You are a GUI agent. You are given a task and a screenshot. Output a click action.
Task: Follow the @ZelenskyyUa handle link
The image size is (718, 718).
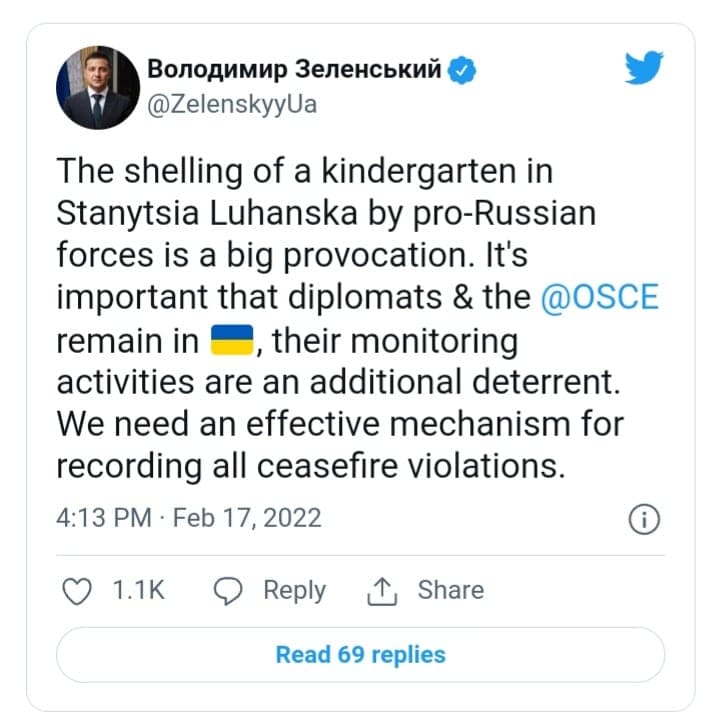click(232, 105)
